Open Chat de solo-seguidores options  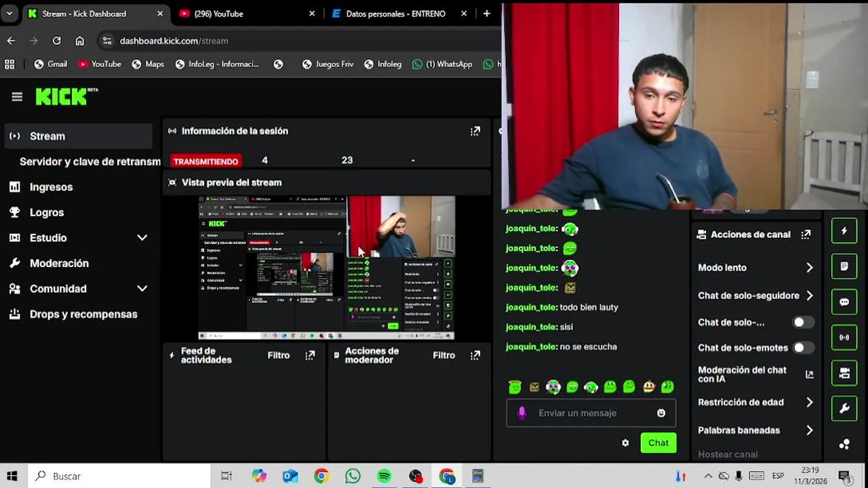(756, 296)
